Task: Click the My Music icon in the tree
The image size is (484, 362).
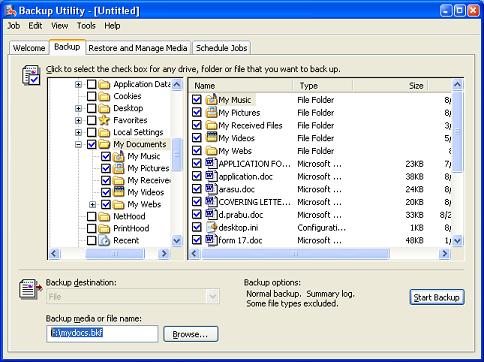Action: [118, 156]
